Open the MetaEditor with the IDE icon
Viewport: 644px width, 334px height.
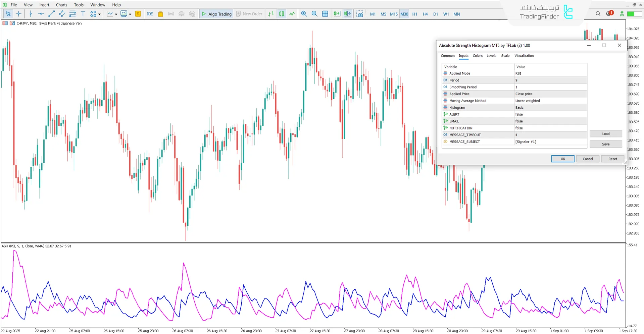point(150,14)
